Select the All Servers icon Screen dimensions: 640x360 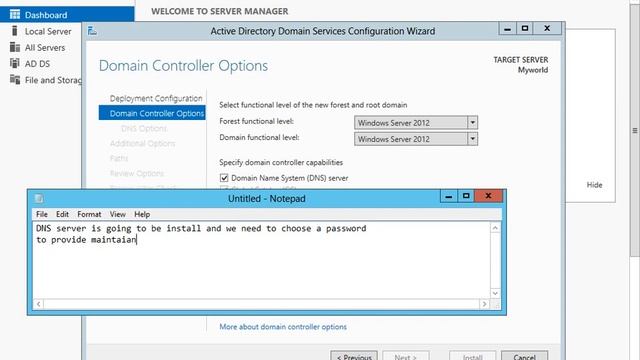pyautogui.click(x=15, y=47)
